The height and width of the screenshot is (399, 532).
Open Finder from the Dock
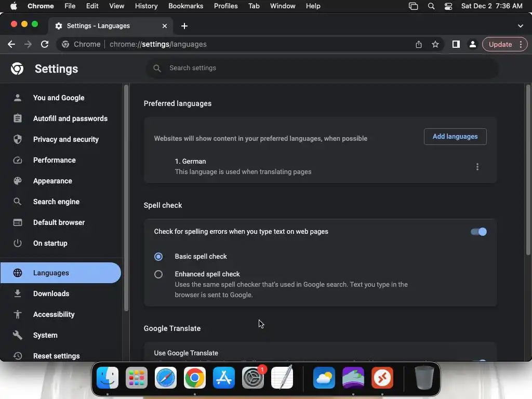coord(108,378)
